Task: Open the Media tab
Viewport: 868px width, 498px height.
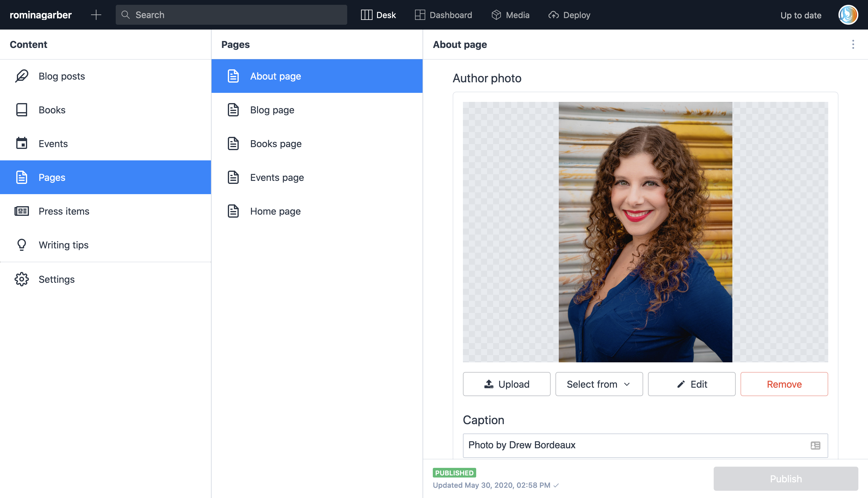Action: 511,15
